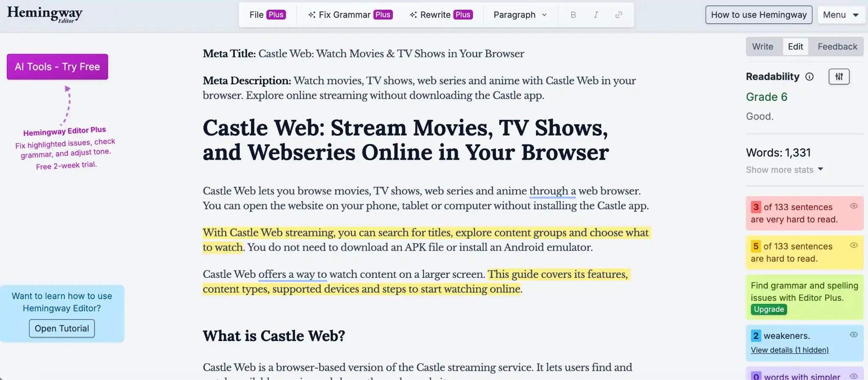Click the Readability info icon
Image resolution: width=868 pixels, height=380 pixels.
pos(810,77)
